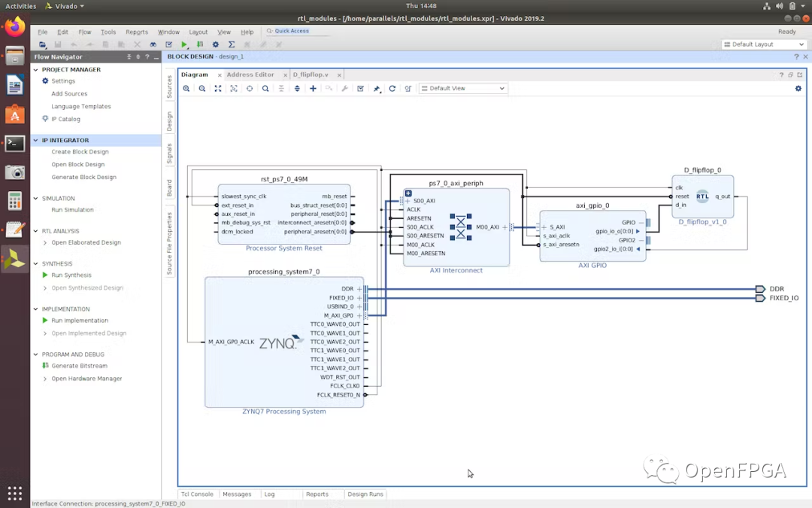Collapse the IP INTEGRATOR section
This screenshot has width=812, height=508.
point(35,140)
